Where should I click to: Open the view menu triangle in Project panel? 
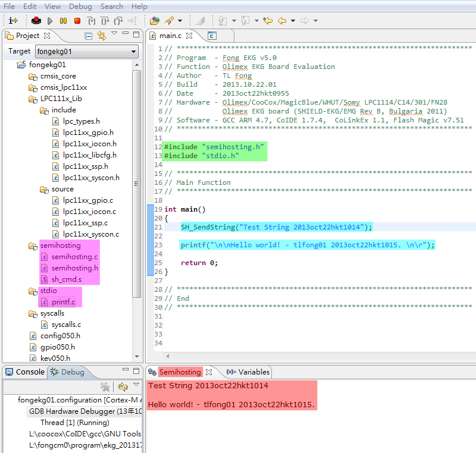pos(114,34)
